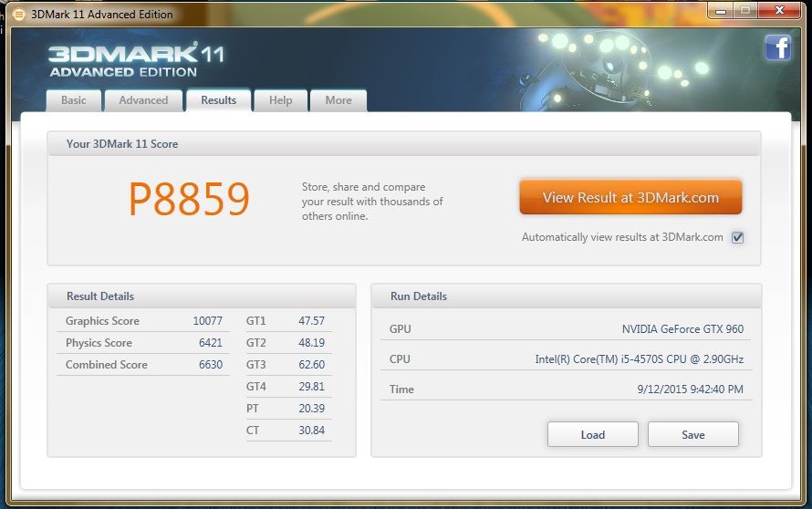This screenshot has height=509, width=812.
Task: Select the Results tab
Action: pyautogui.click(x=219, y=100)
